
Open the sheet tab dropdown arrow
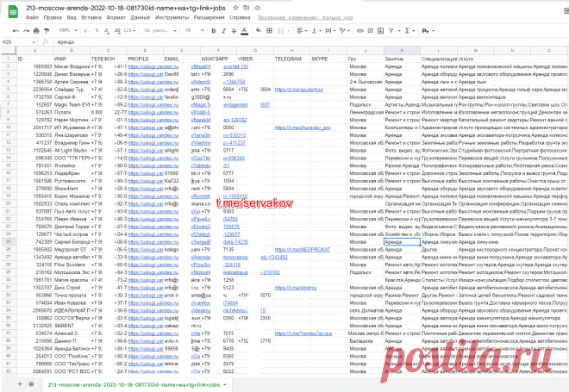pos(225,385)
